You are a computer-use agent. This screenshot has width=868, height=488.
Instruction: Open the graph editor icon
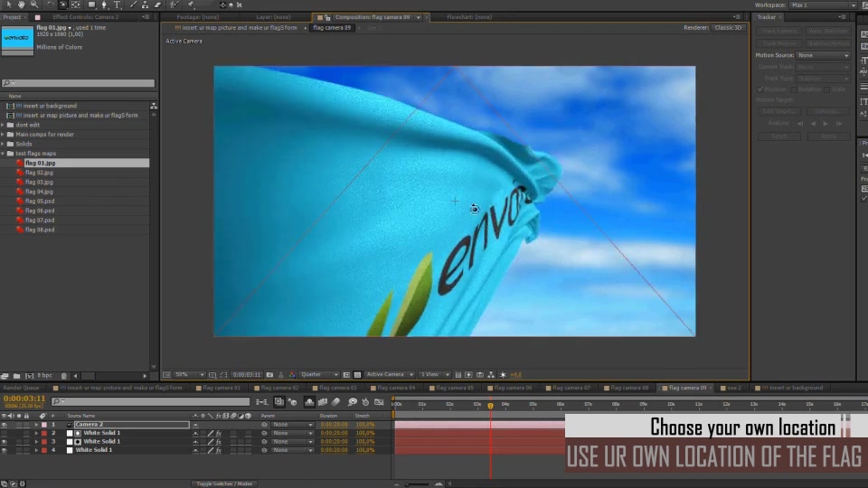tap(379, 401)
